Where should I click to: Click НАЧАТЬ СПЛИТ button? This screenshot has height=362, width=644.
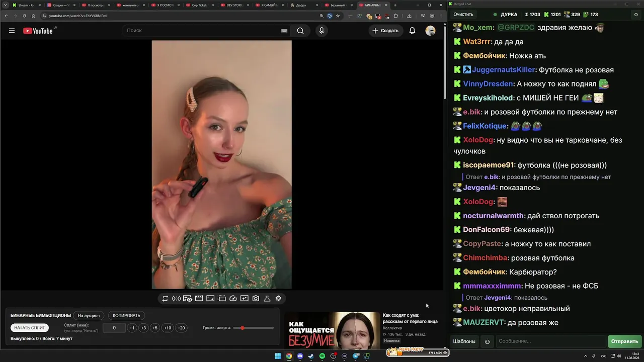point(30,328)
